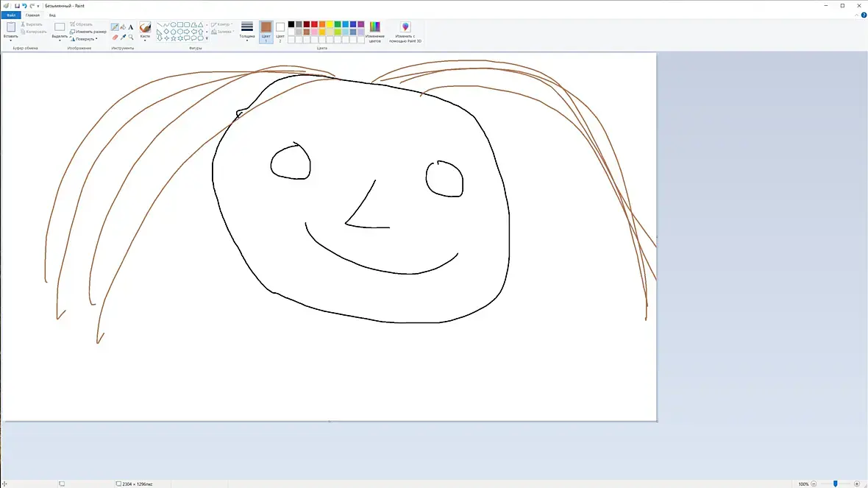Open the Контур outline dropdown
Viewport: 868px width, 488px height.
click(221, 24)
